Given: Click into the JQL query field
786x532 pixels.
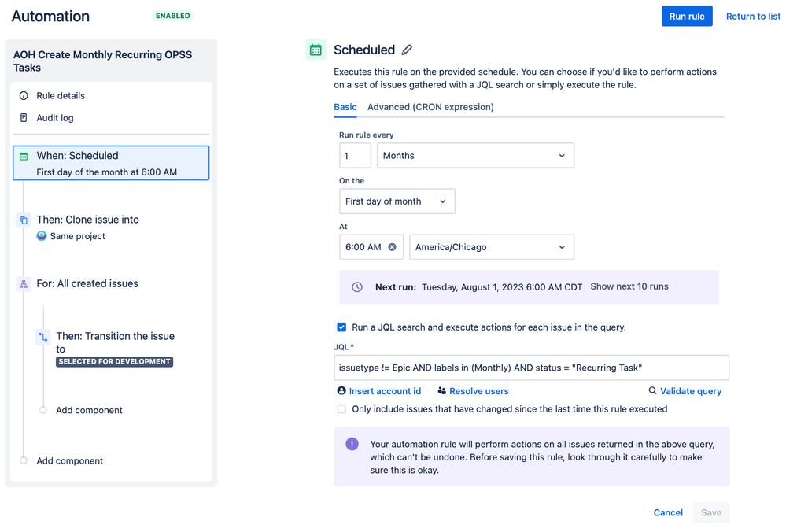Looking at the screenshot, I should point(531,368).
